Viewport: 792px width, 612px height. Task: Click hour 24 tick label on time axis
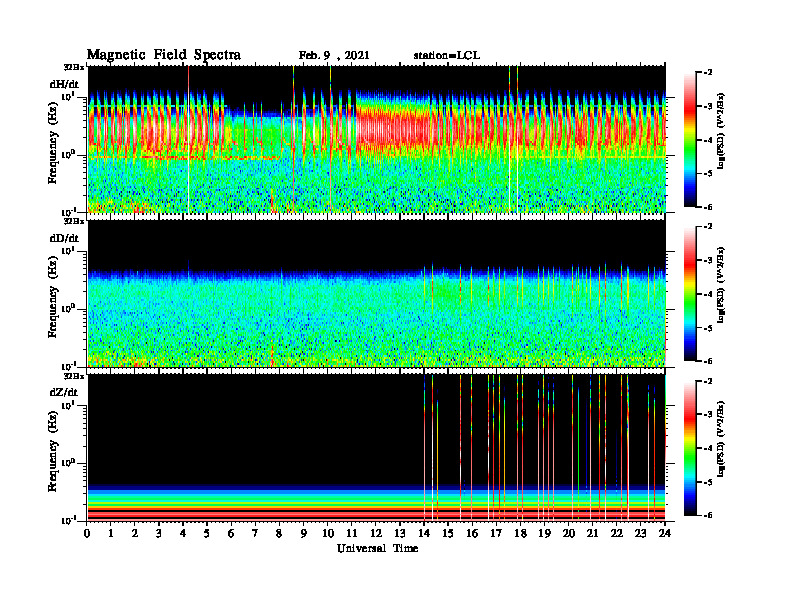coord(665,534)
